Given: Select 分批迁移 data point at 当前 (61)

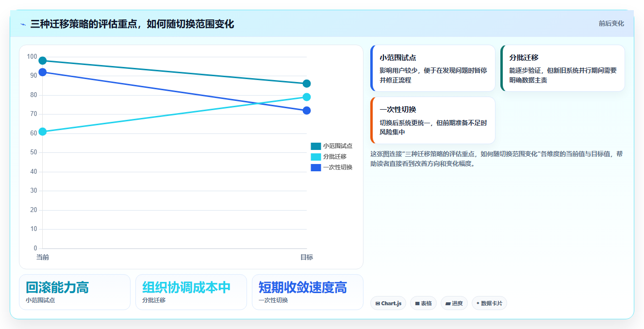Looking at the screenshot, I should [43, 132].
